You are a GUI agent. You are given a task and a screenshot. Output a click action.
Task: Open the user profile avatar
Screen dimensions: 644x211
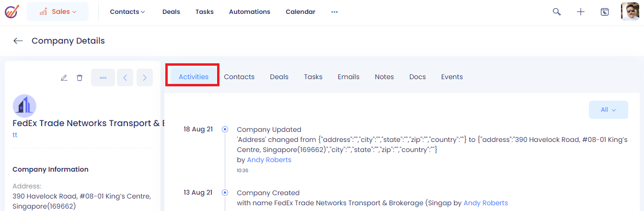630,12
